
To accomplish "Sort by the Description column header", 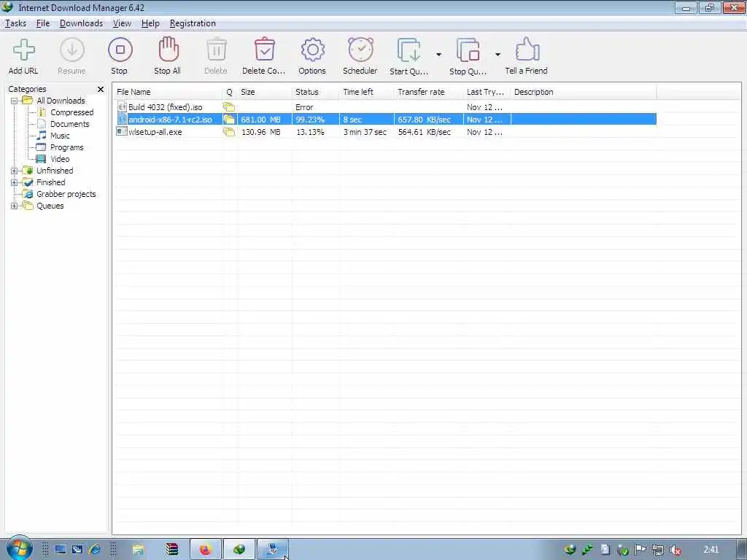I will [584, 92].
